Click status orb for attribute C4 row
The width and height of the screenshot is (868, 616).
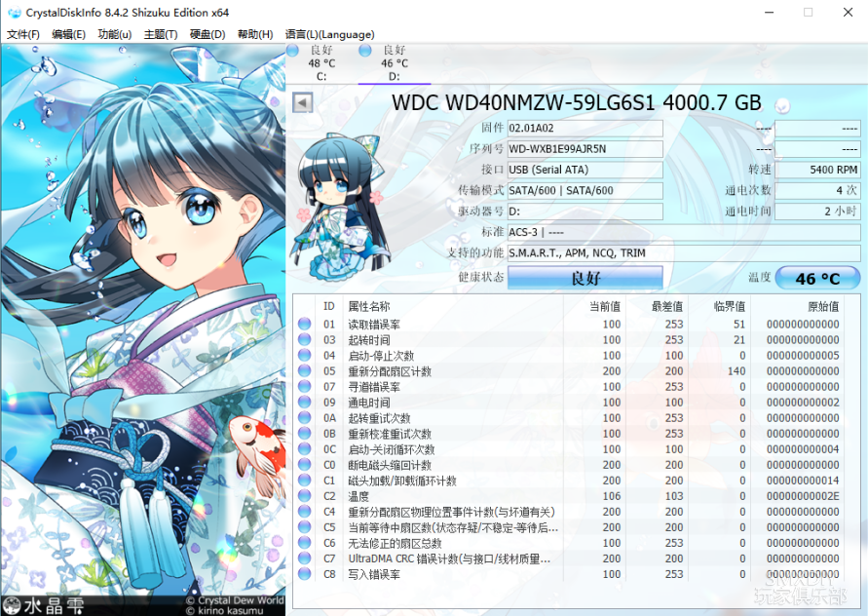click(x=305, y=512)
